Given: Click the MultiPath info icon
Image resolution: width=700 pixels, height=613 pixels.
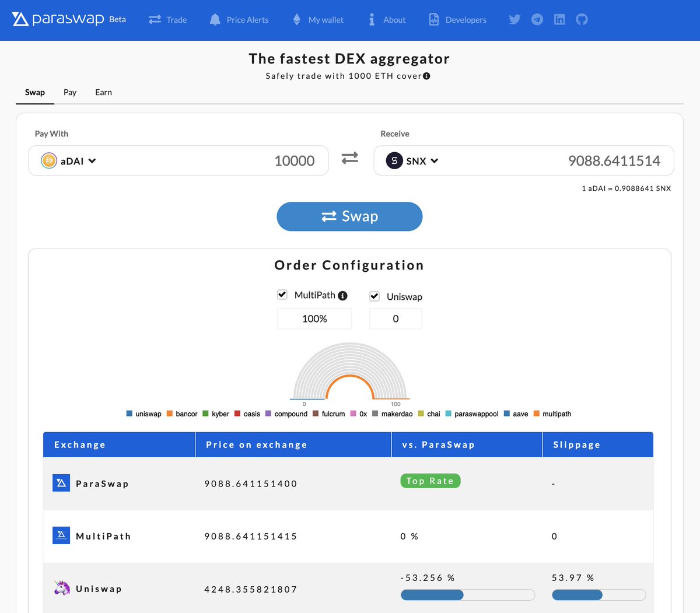Looking at the screenshot, I should click(x=343, y=296).
